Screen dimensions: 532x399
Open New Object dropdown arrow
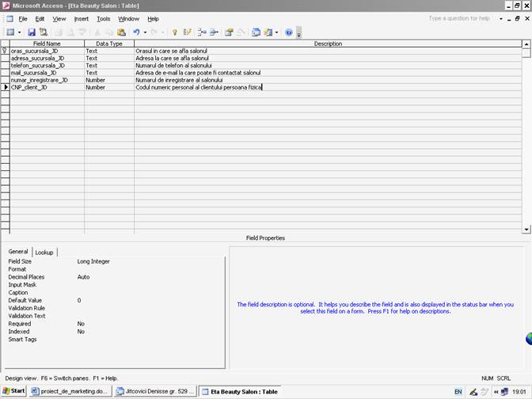point(276,32)
